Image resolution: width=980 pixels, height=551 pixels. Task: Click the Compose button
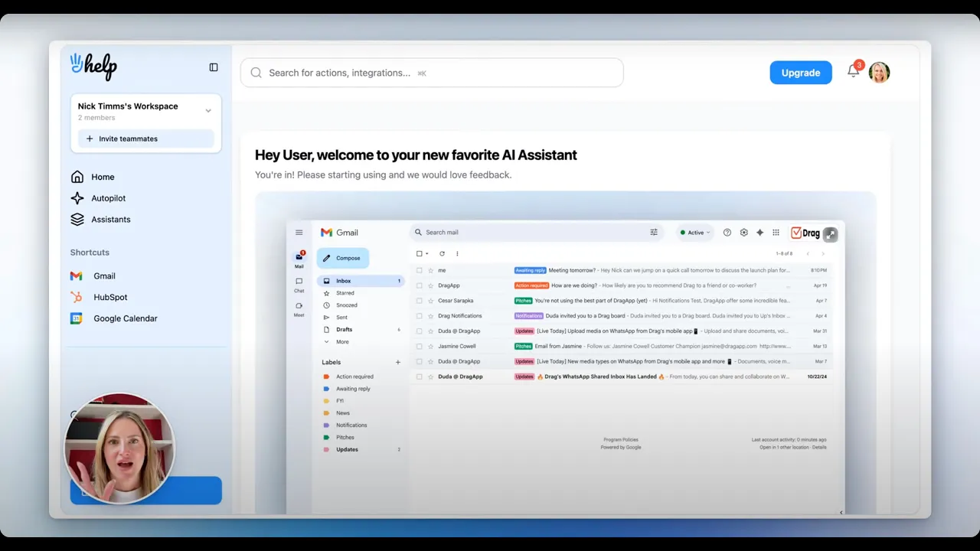pos(342,258)
